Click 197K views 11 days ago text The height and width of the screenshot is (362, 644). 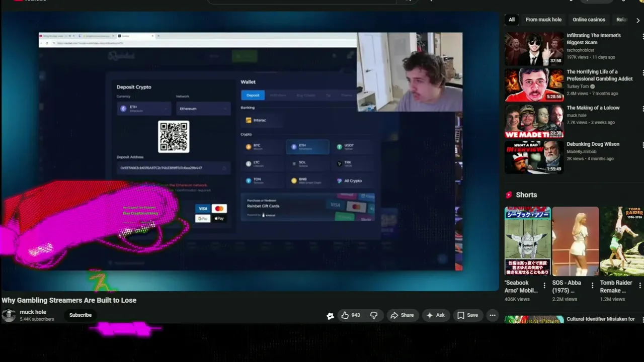[x=591, y=57]
